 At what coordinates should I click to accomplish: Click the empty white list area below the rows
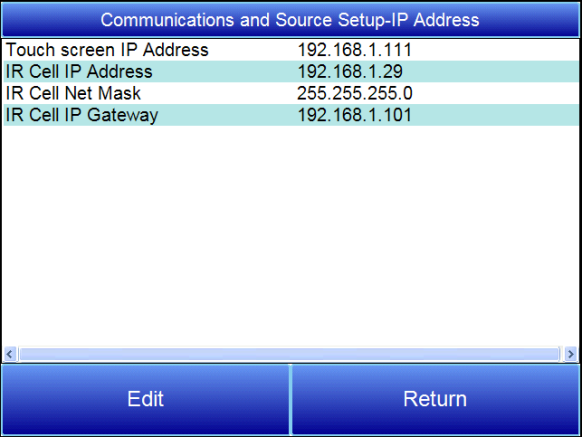[x=290, y=236]
